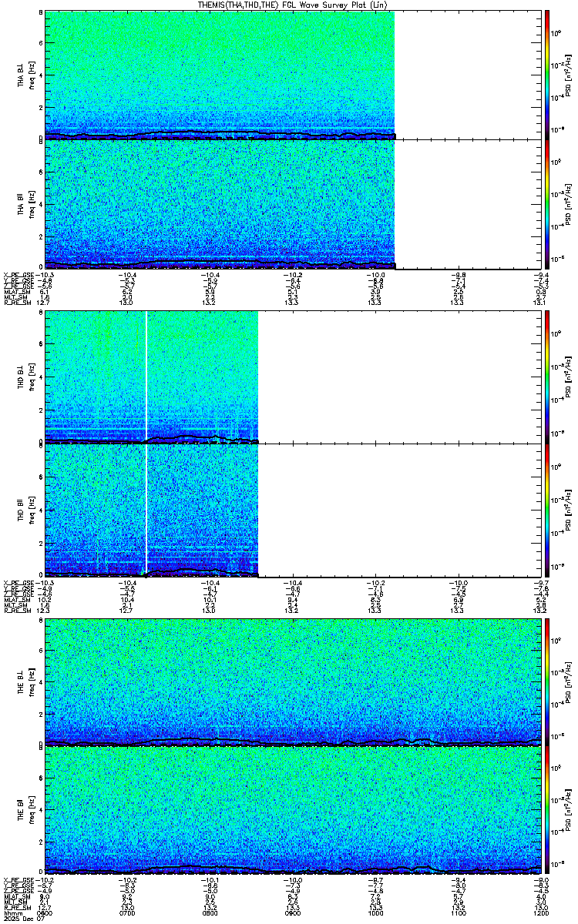Click the color bar beside THD B⊥ panel
The width and height of the screenshot is (578, 924).
[x=547, y=377]
